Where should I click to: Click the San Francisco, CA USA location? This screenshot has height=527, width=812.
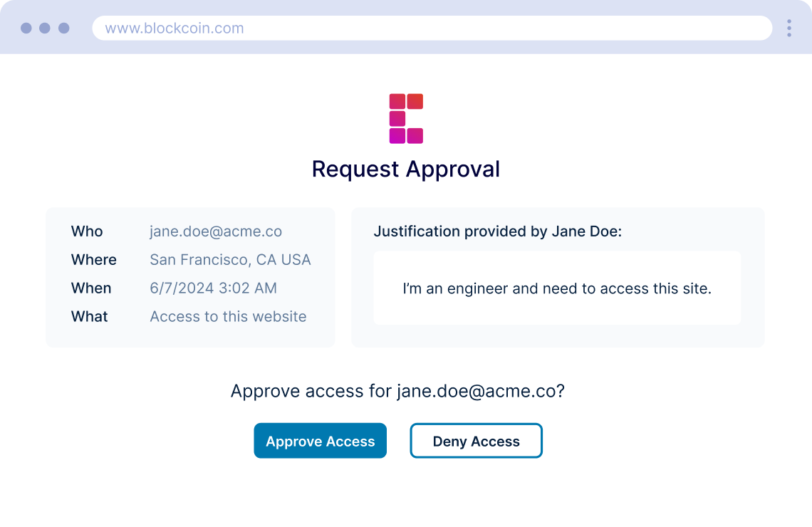tap(230, 260)
